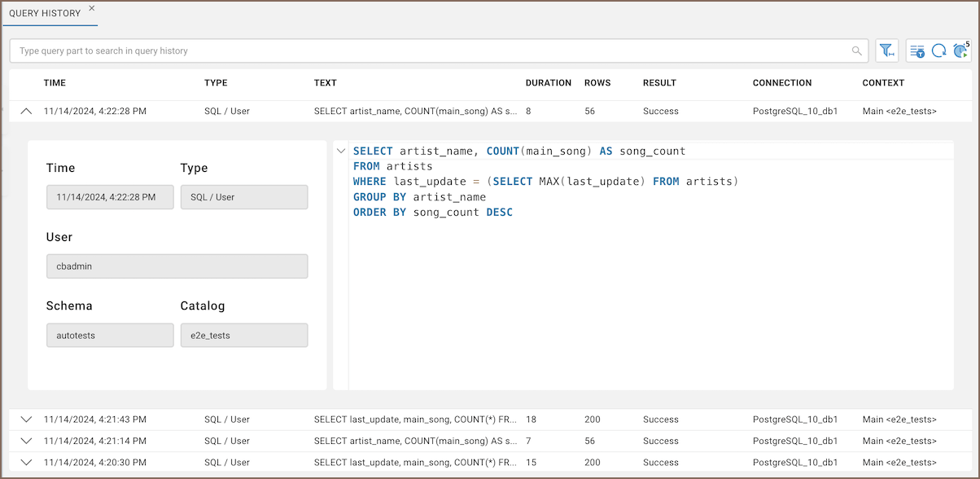Click the User field showing cbadmin
980x479 pixels.
tap(177, 266)
